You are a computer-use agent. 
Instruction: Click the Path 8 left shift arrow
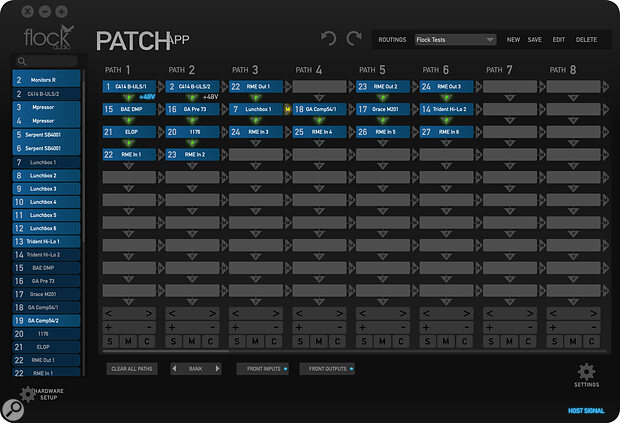pyautogui.click(x=553, y=313)
